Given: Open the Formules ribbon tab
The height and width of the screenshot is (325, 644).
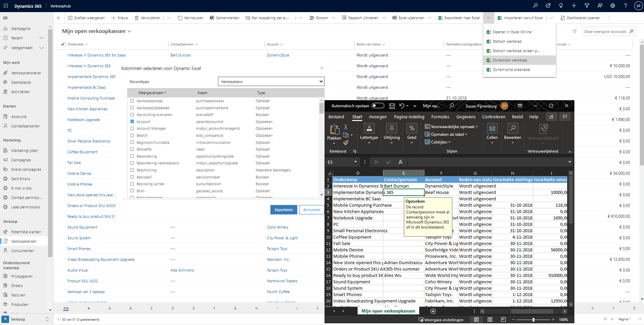Looking at the screenshot, I should [440, 117].
